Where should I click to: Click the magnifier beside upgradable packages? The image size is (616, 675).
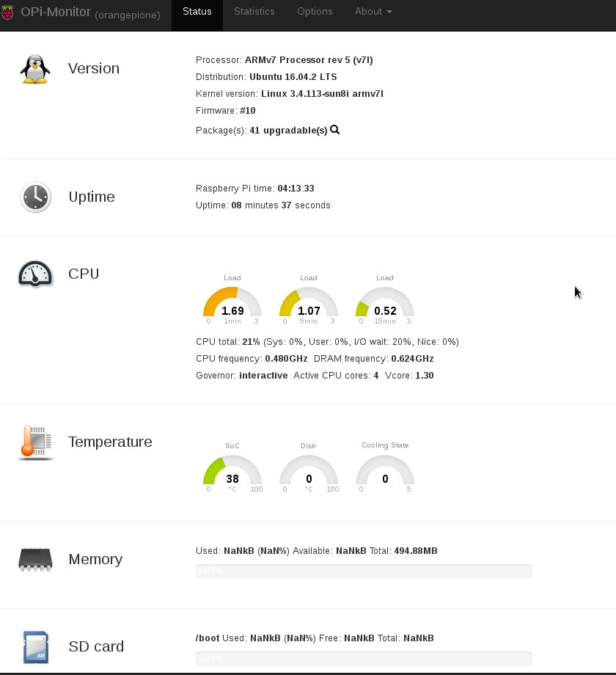pyautogui.click(x=335, y=130)
